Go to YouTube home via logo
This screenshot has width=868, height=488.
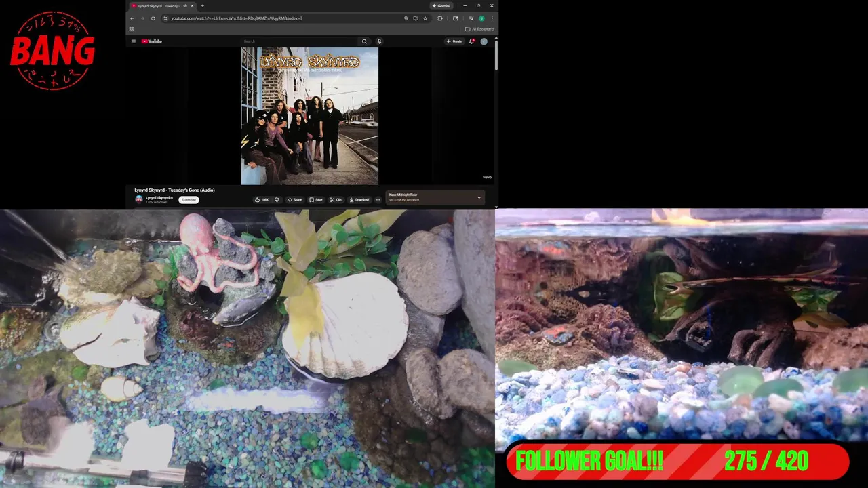[152, 41]
